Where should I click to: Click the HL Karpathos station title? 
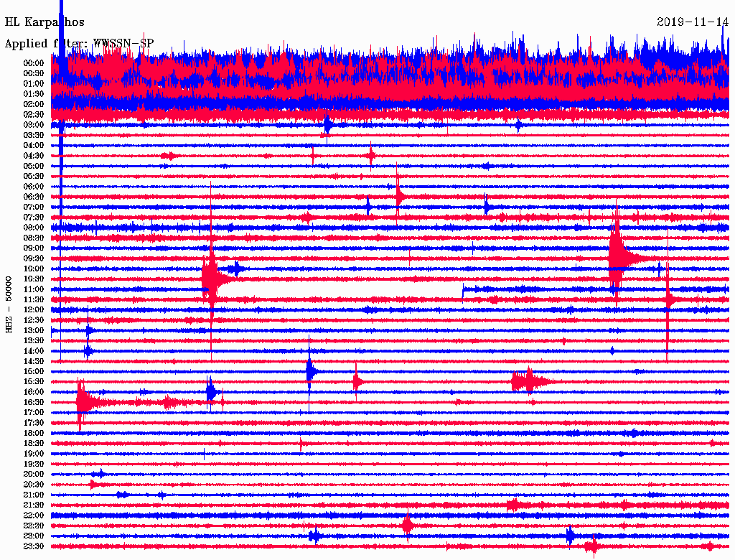click(x=45, y=22)
